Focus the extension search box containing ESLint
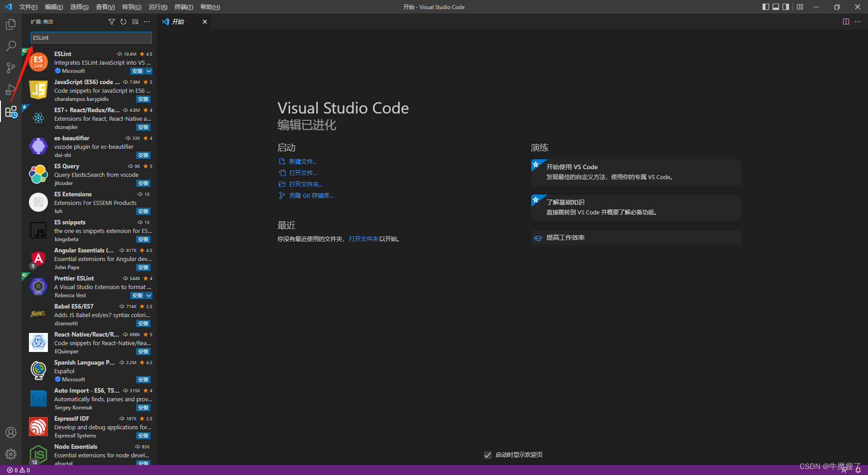The image size is (868, 475). pyautogui.click(x=91, y=38)
